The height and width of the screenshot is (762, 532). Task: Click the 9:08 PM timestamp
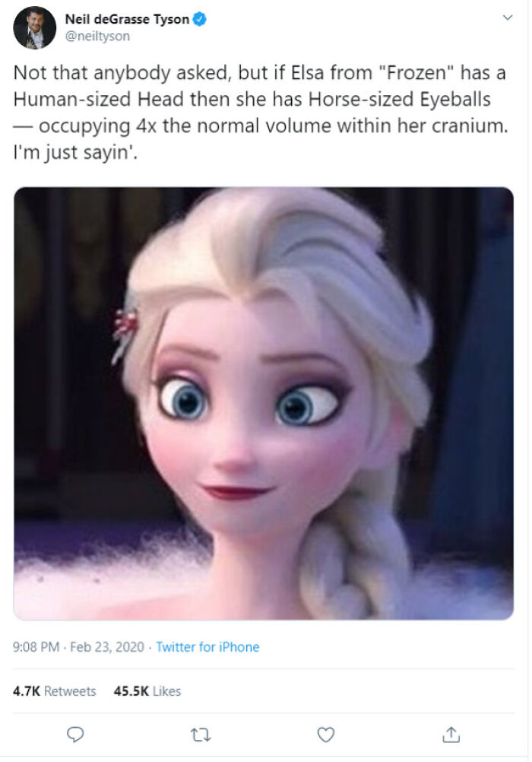(36, 647)
